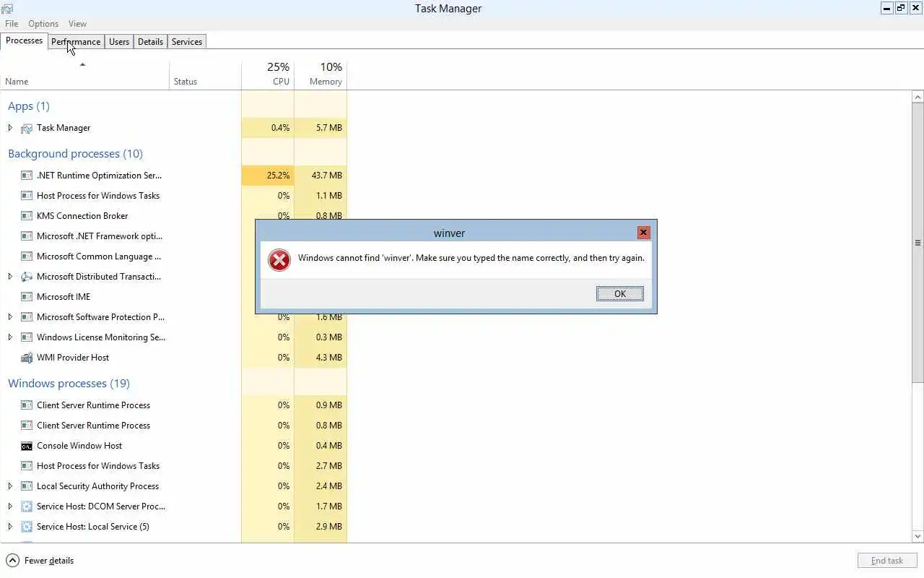Click the Microsoft Software Protection Platform icon
Image resolution: width=924 pixels, height=578 pixels.
pyautogui.click(x=27, y=317)
